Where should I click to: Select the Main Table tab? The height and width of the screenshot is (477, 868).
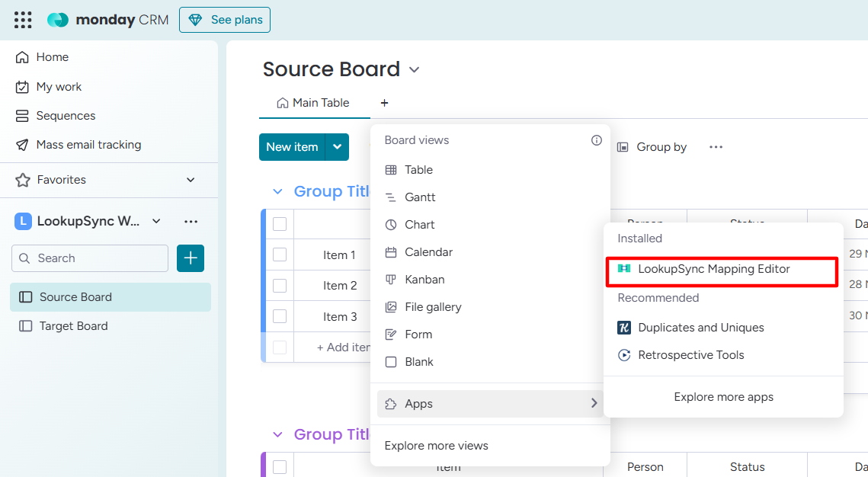[x=313, y=103]
